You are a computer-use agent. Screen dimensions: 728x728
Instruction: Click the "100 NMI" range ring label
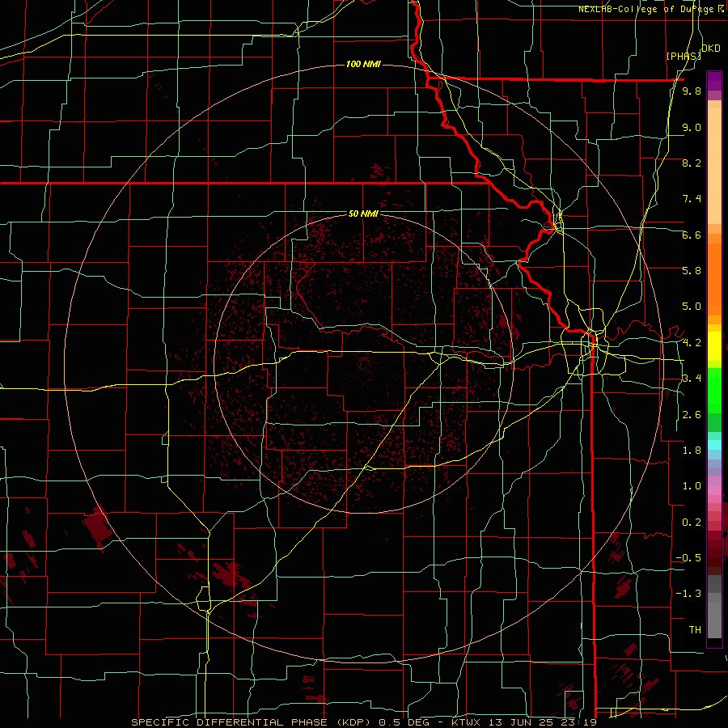click(363, 64)
